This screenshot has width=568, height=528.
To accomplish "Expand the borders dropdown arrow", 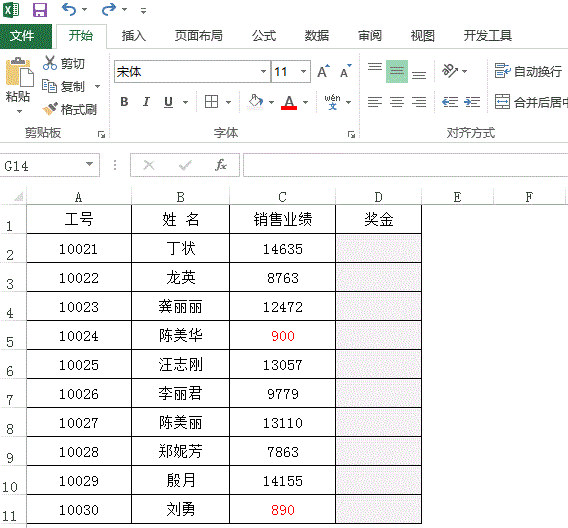I will (x=228, y=102).
